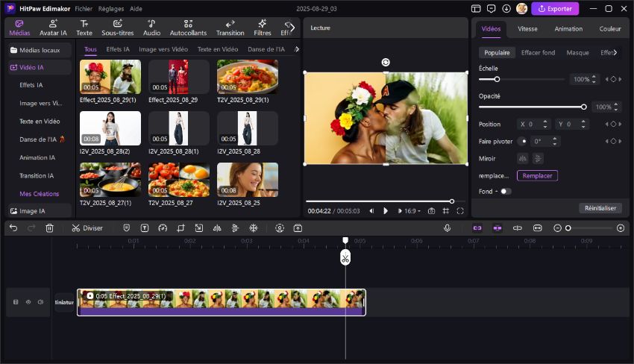Open the Texte tool panel
The width and height of the screenshot is (634, 364).
click(x=84, y=28)
